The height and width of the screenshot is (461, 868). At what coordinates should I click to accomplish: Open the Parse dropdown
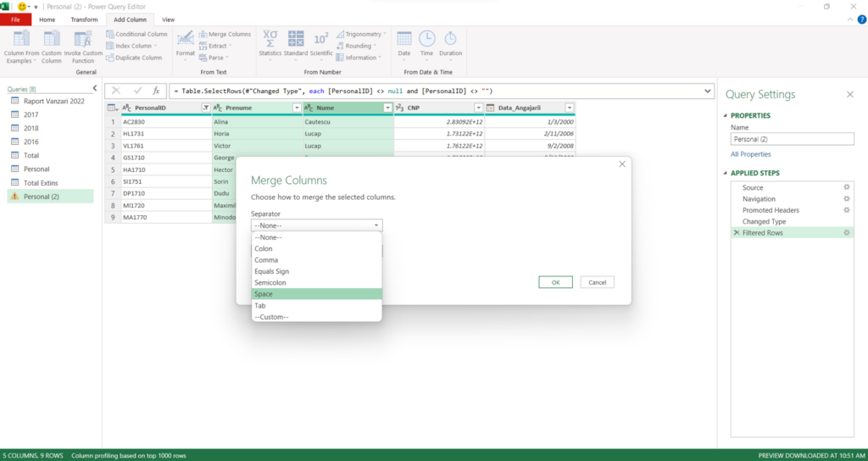click(214, 58)
